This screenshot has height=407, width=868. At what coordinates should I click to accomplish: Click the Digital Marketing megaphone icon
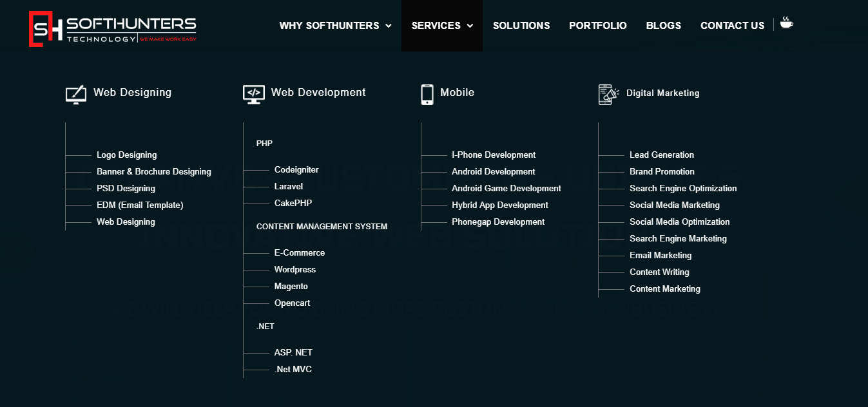tap(608, 94)
